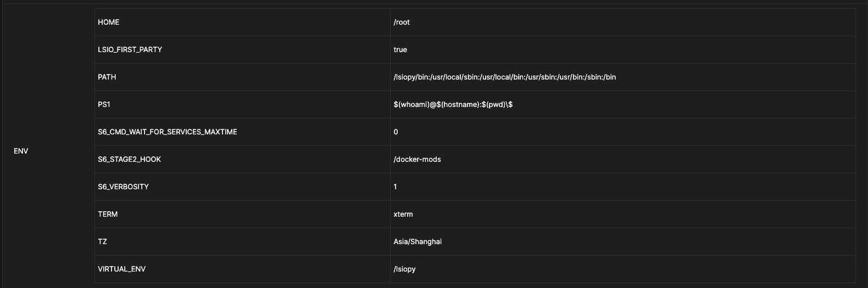Click the ENV section label
Viewport: 868px width, 288px height.
click(x=21, y=151)
